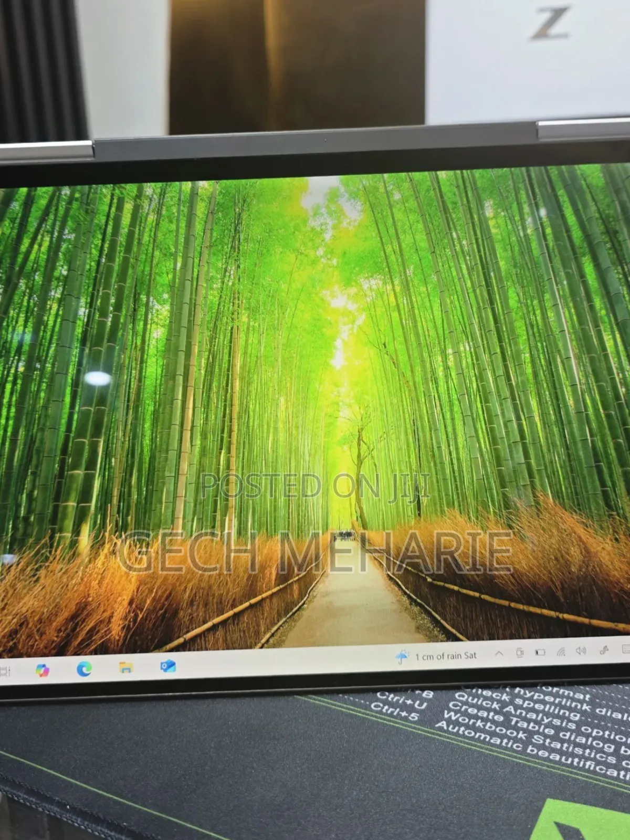Open Microsoft Copilot from the taskbar
This screenshot has width=630, height=840.
click(43, 670)
